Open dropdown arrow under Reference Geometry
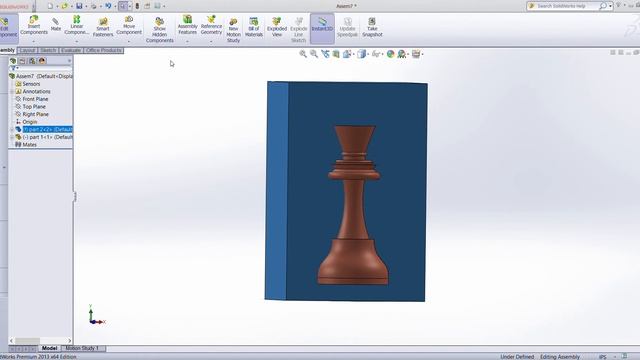The width and height of the screenshot is (640, 360). pos(211,41)
